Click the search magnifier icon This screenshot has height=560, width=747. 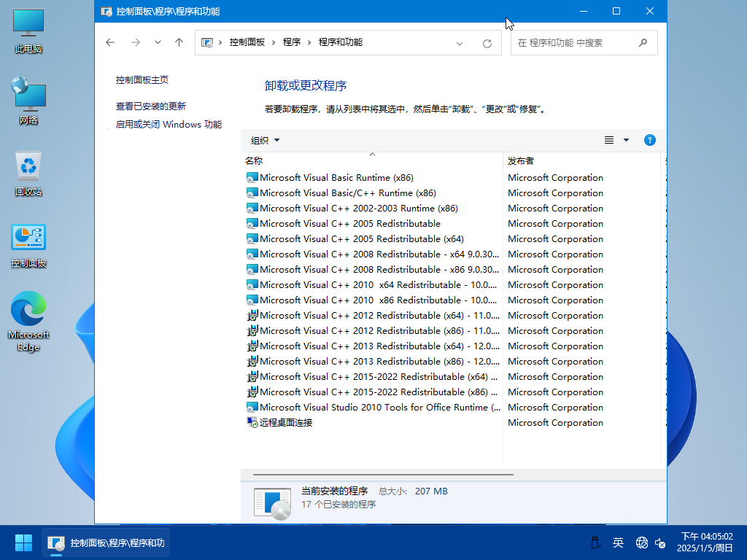(x=643, y=43)
